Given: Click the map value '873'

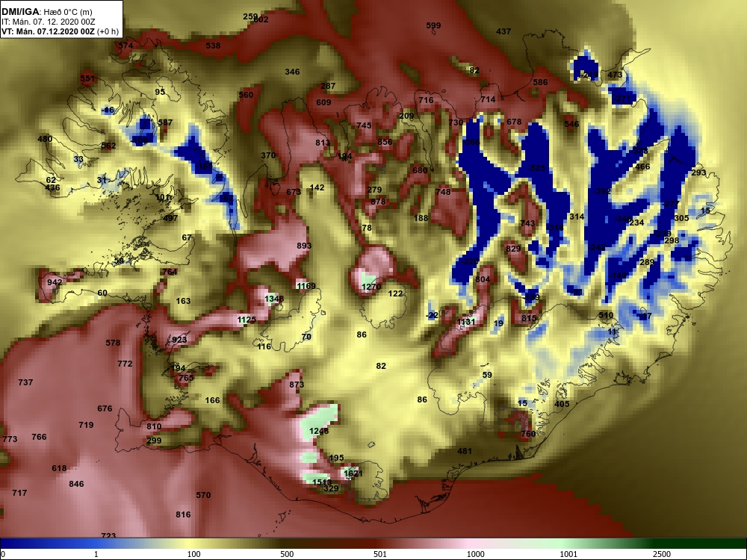Looking at the screenshot, I should click(x=297, y=385).
